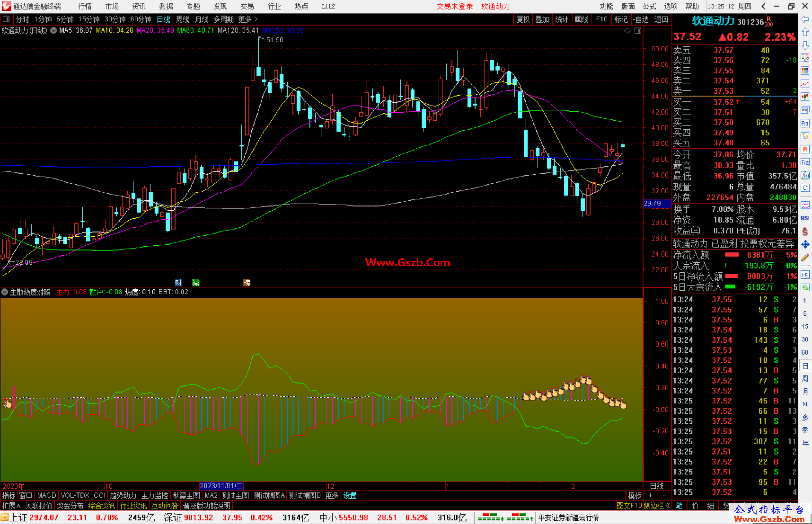Open the intraday line chart icon
This screenshot has width=812, height=524.
(x=805, y=84)
